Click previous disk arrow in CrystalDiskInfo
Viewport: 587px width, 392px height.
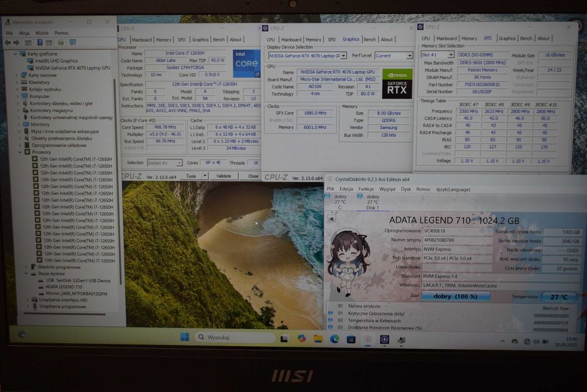tap(332, 219)
